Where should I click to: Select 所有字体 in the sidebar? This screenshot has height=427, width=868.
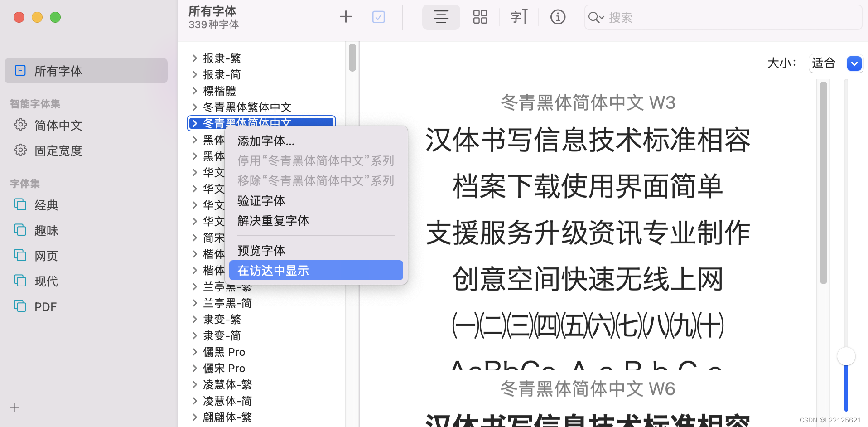click(x=58, y=71)
